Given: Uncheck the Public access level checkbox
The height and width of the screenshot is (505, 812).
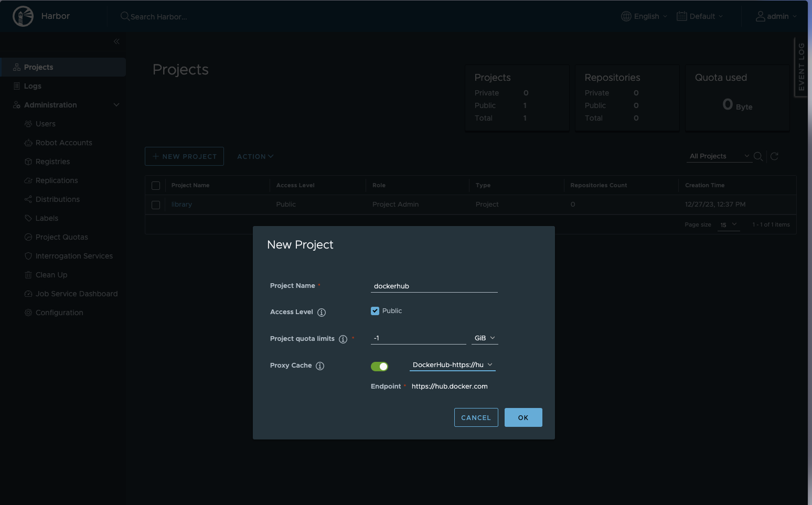Looking at the screenshot, I should (375, 311).
